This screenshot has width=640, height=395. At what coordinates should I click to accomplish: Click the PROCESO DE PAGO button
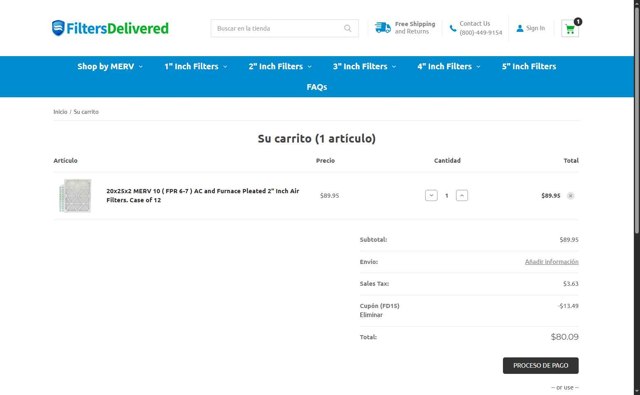pos(540,366)
